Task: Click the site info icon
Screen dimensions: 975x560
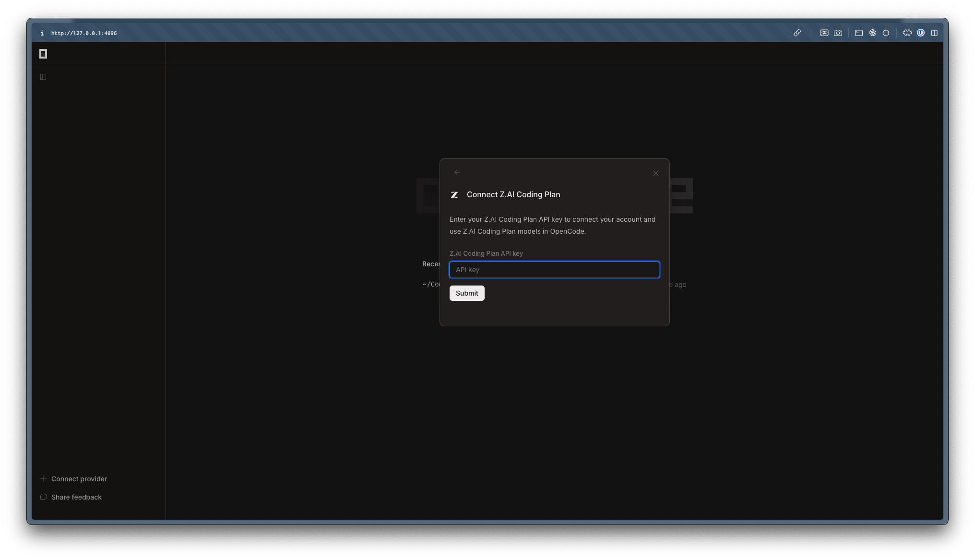Action: coord(42,33)
